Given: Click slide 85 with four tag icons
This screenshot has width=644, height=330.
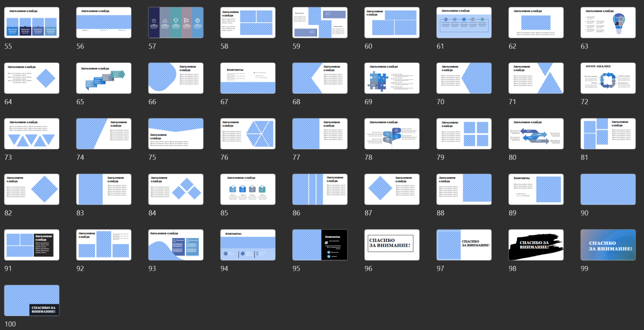Looking at the screenshot, I should pyautogui.click(x=248, y=189).
